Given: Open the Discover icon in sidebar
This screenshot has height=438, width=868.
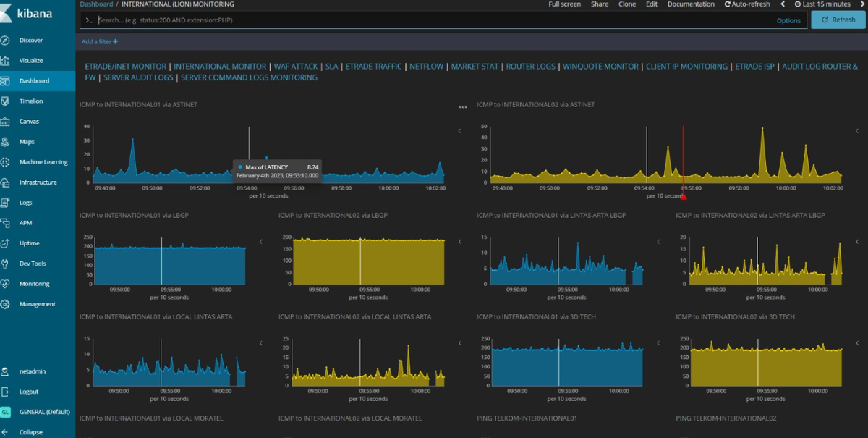Looking at the screenshot, I should (5, 41).
